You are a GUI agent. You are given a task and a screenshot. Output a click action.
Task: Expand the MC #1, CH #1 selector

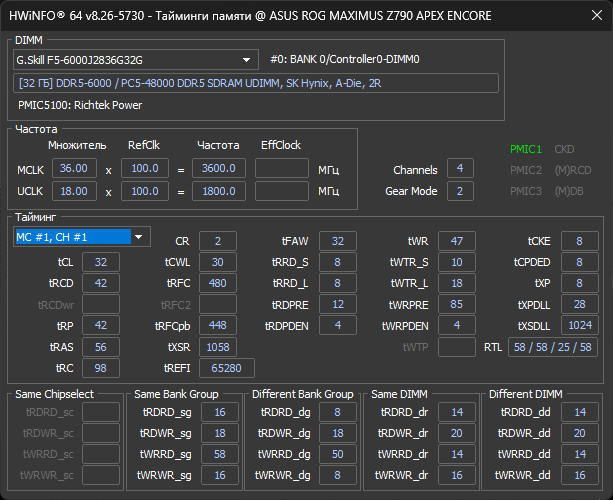(x=82, y=237)
